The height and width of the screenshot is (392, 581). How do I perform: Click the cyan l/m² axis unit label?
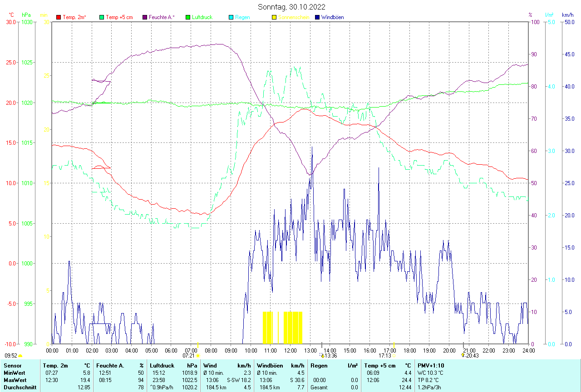tap(550, 15)
